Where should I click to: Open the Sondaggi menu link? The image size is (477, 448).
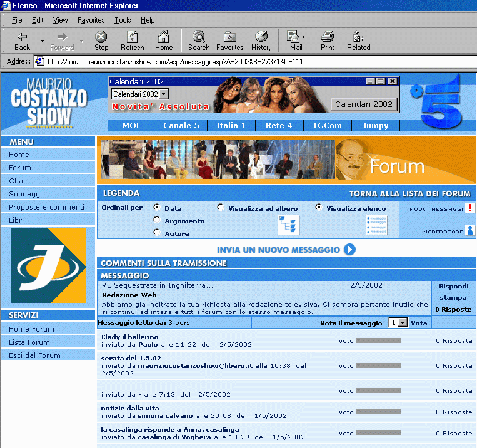[x=26, y=194]
